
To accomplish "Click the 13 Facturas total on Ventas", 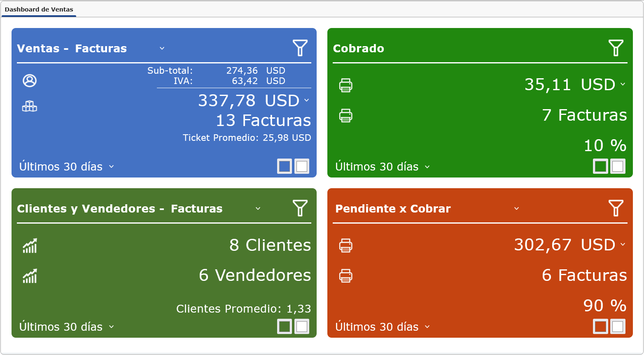I will click(263, 120).
